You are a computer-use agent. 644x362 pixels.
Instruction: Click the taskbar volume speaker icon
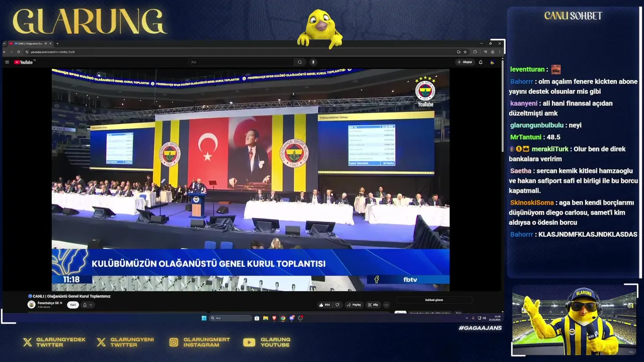pos(484,318)
